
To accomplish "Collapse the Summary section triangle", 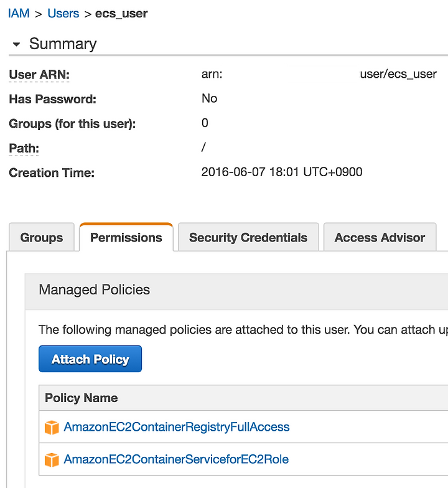I will click(x=16, y=44).
